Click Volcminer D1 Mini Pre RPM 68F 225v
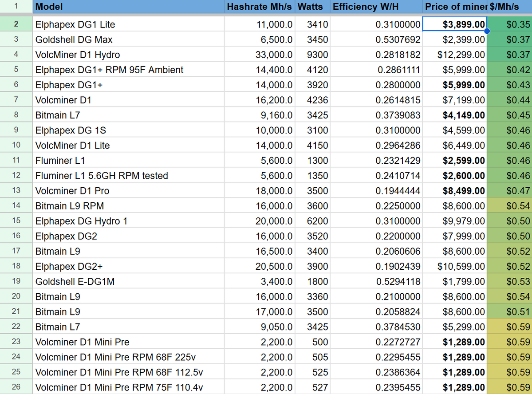This screenshot has width=532, height=394. [128, 357]
